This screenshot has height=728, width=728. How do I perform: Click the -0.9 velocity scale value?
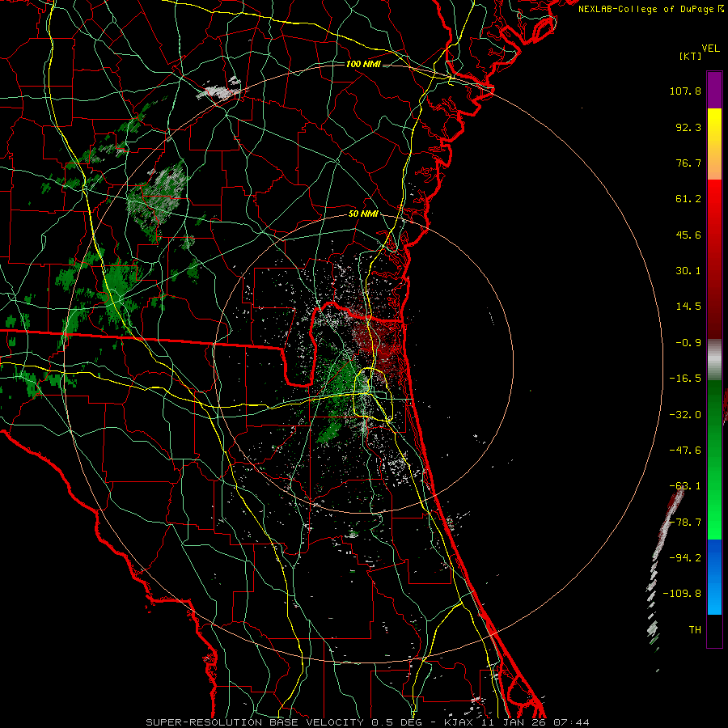click(688, 343)
